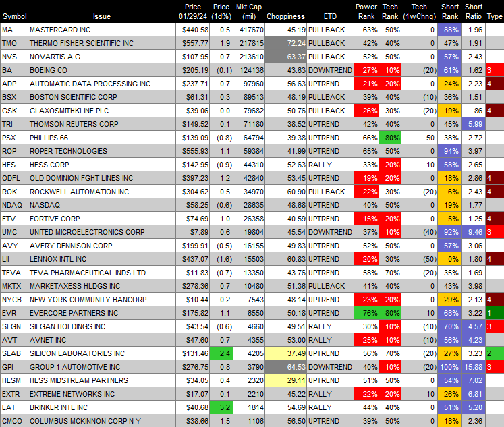Click the TMO symbol cell
This screenshot has width=504, height=427.
point(14,43)
